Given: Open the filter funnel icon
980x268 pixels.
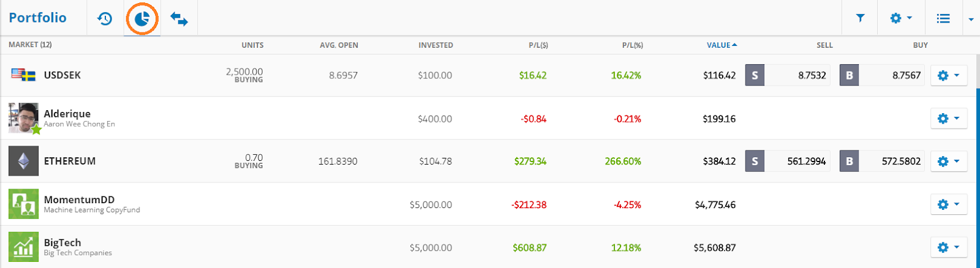Looking at the screenshot, I should [x=860, y=18].
